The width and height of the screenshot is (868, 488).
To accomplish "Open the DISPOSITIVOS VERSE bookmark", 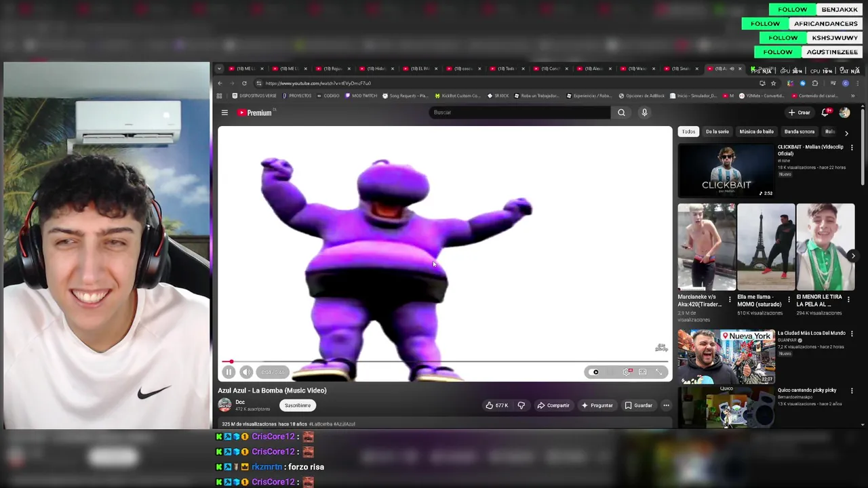I will coord(254,96).
